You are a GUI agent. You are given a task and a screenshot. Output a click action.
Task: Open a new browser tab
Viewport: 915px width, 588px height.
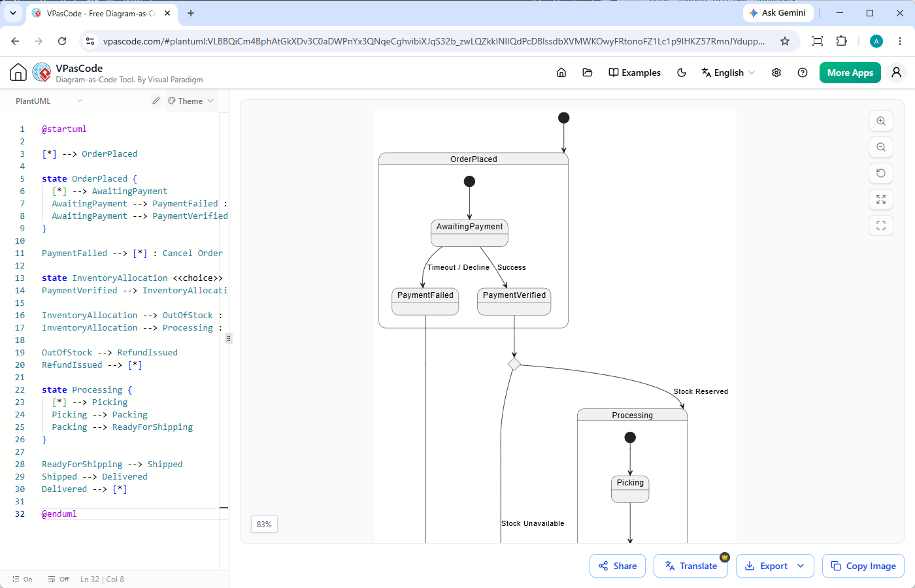coord(191,13)
